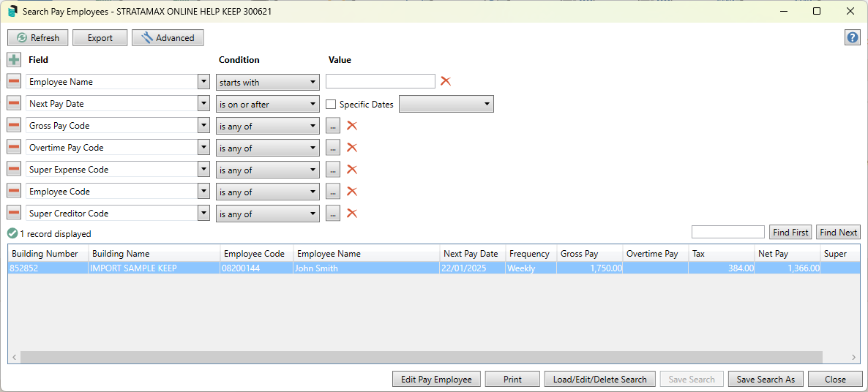Open the Super Expense Code field dropdown
Viewport: 868px width, 392px height.
coord(203,169)
